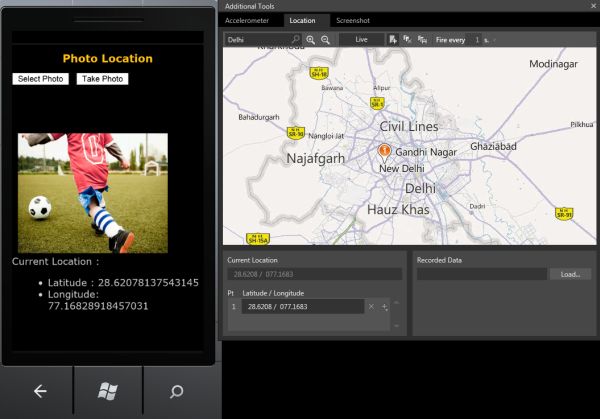The width and height of the screenshot is (600, 419).
Task: Click the orange pushpin on the map
Action: pos(384,152)
